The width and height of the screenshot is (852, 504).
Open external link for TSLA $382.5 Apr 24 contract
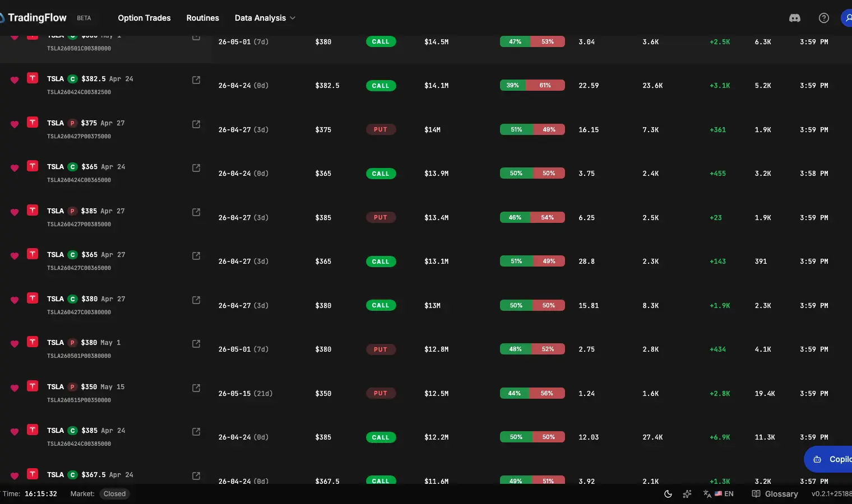(196, 80)
